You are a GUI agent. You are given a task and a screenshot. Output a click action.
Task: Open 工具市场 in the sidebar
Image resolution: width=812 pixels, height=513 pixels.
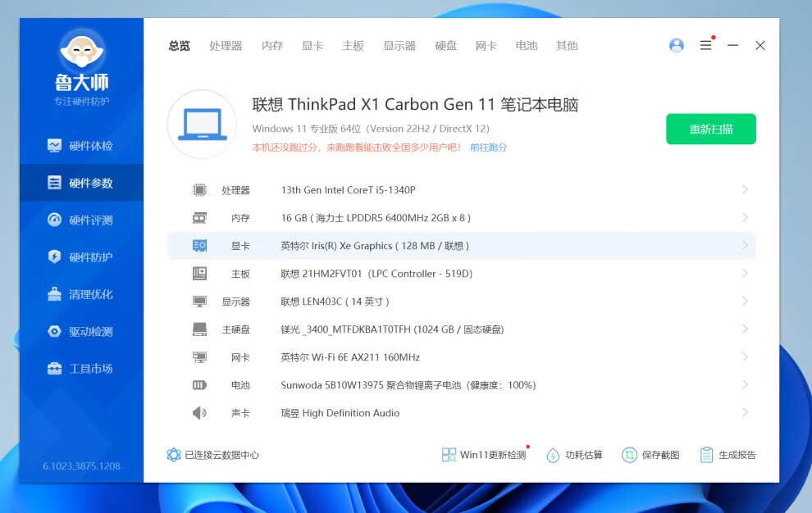pyautogui.click(x=81, y=369)
